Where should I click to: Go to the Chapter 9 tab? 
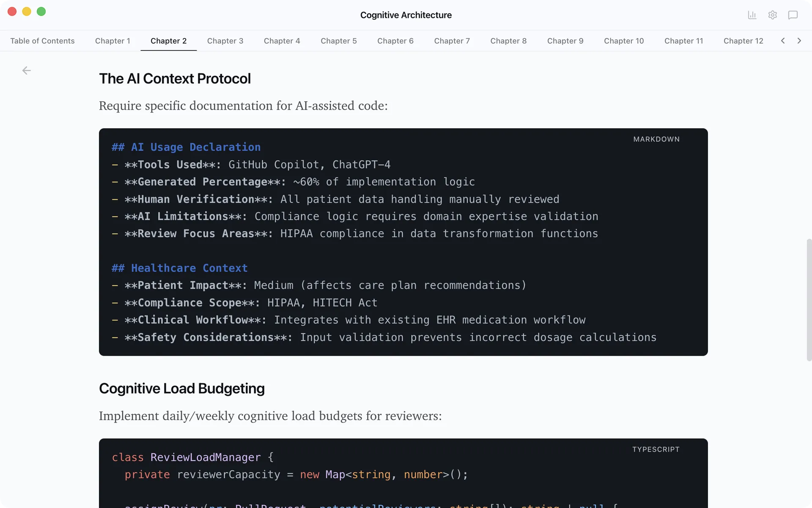click(565, 41)
